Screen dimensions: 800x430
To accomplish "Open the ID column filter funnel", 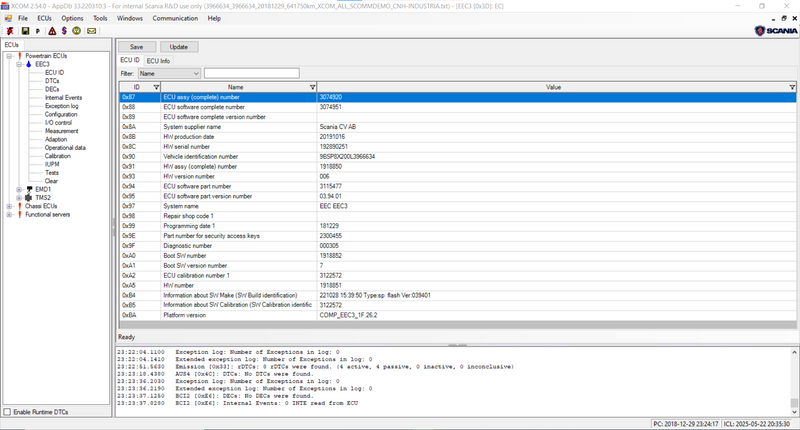I will click(156, 87).
